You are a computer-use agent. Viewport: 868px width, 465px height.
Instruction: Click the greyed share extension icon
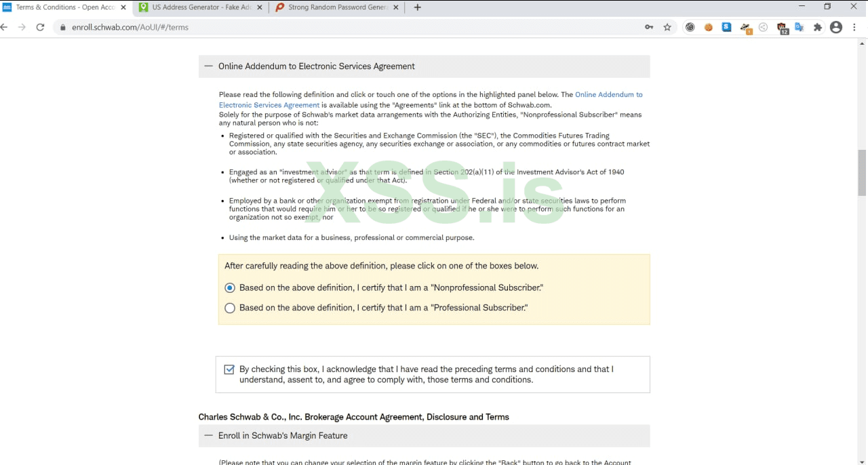click(x=763, y=27)
